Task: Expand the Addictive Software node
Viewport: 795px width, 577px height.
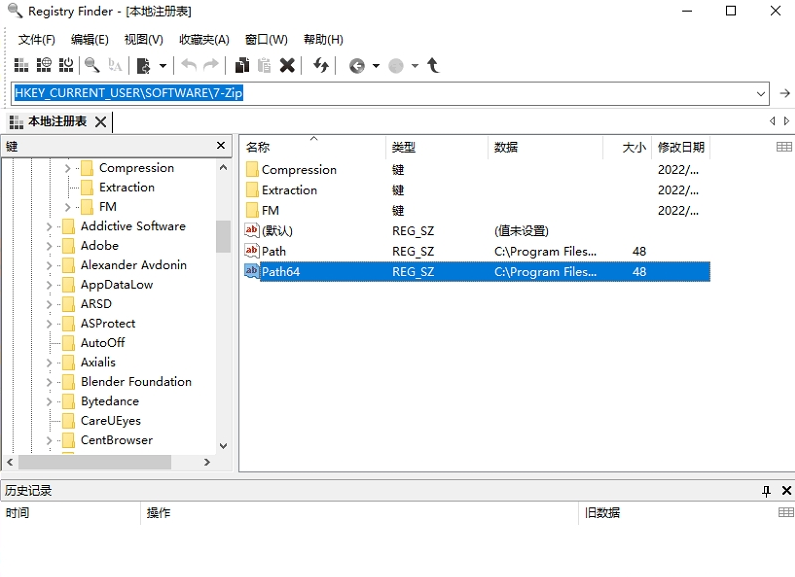Action: tap(49, 226)
